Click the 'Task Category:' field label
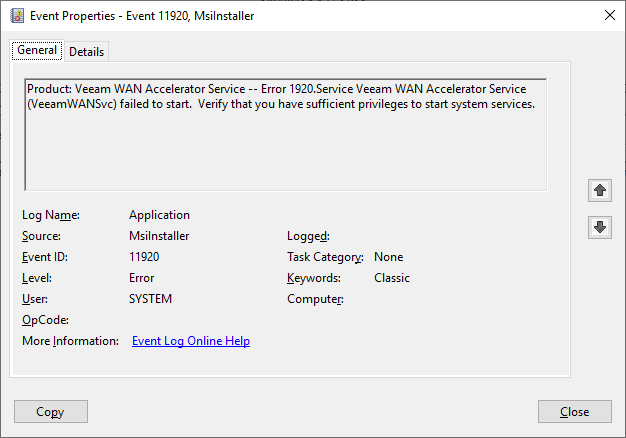This screenshot has height=438, width=626. coord(325,257)
